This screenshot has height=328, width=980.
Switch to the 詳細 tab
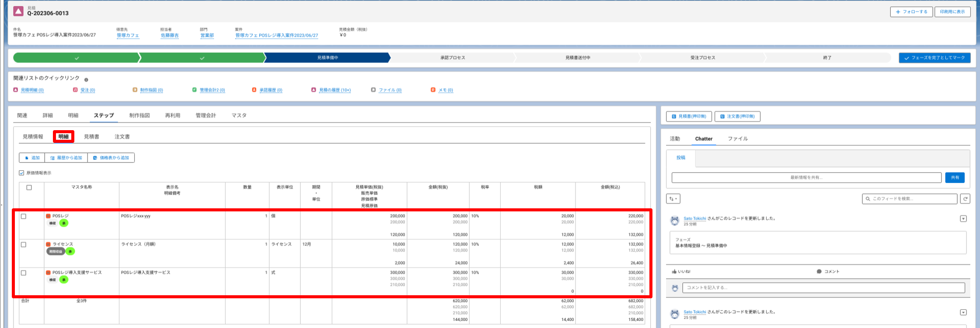[x=48, y=115]
